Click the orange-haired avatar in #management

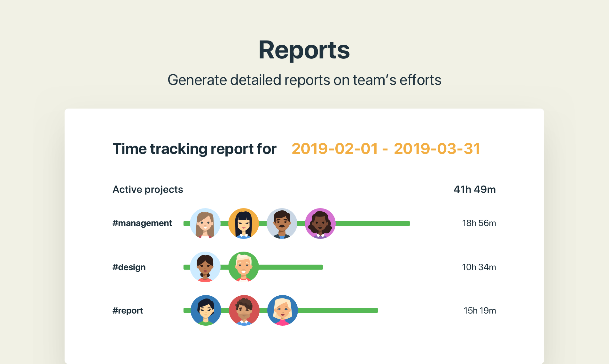point(244,223)
